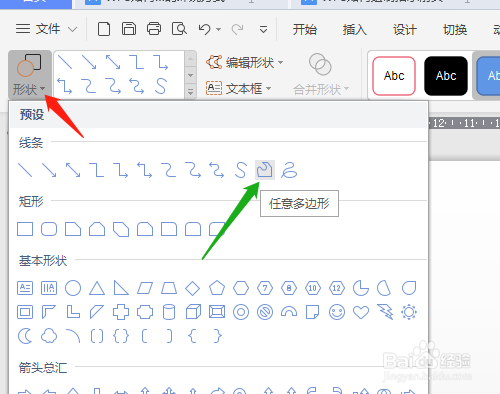Select the scribble curve line shape
This screenshot has width=500, height=394.
[289, 170]
